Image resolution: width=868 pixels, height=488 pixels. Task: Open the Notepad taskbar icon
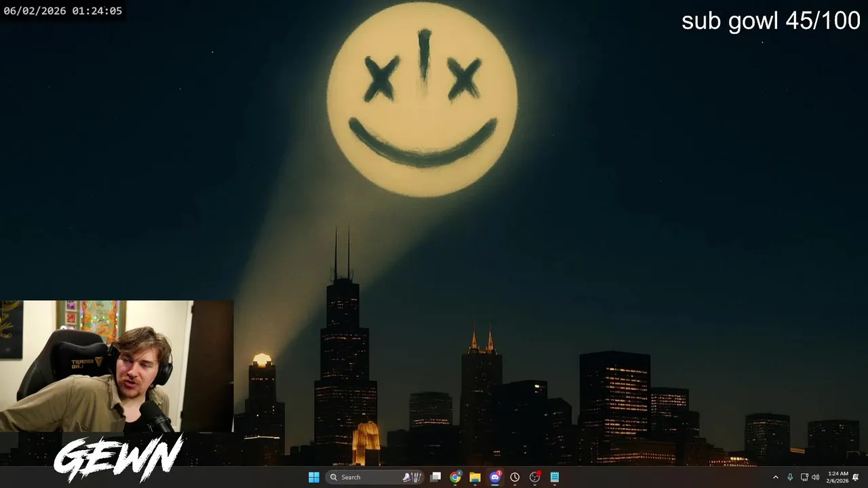click(x=555, y=477)
